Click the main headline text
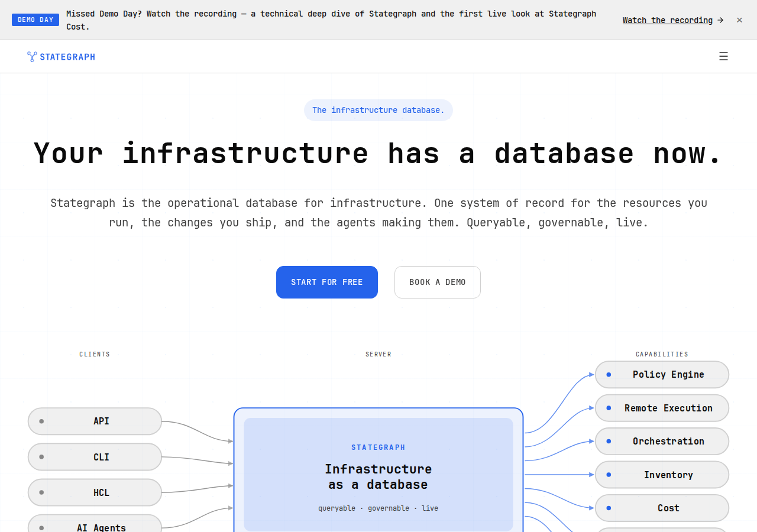This screenshot has height=532, width=757. point(378,153)
